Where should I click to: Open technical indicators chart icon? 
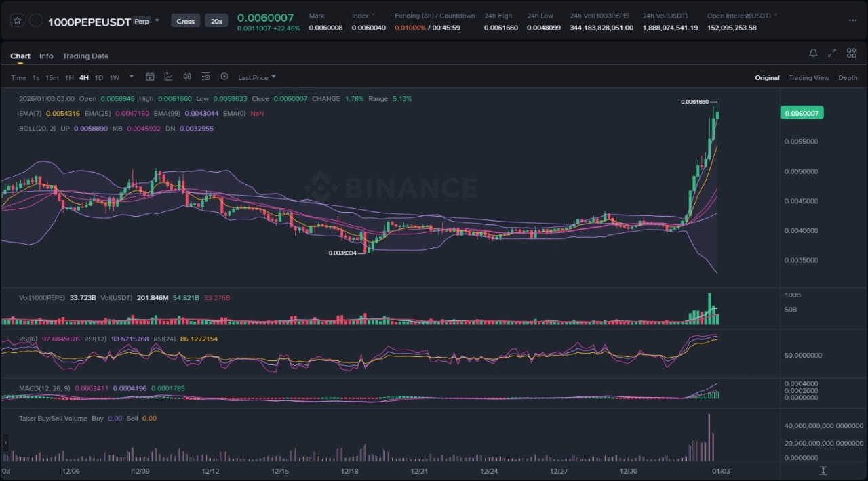[x=168, y=77]
